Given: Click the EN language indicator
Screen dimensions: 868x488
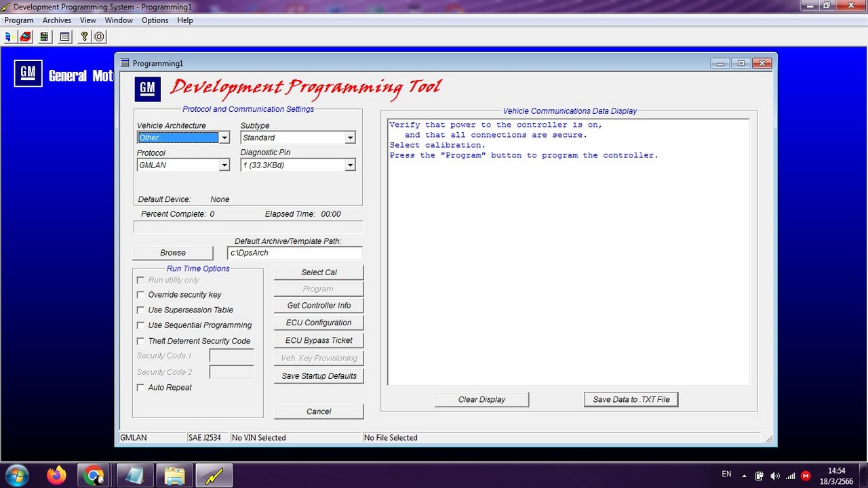Looking at the screenshot, I should (x=726, y=474).
